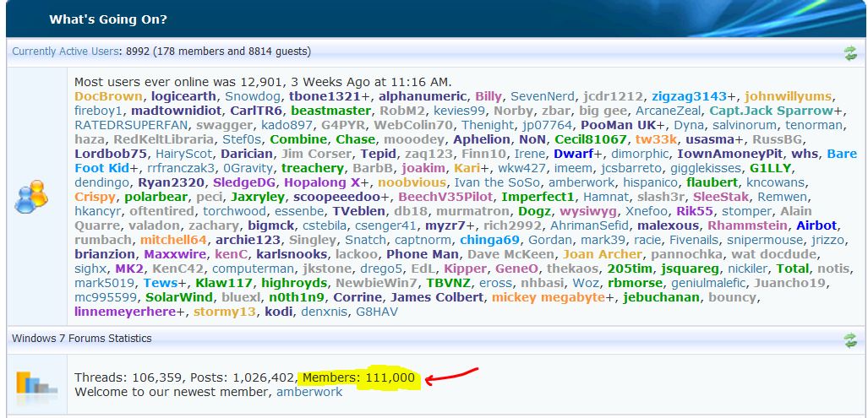Open tw33k's profile
This screenshot has width=868, height=418.
(656, 139)
